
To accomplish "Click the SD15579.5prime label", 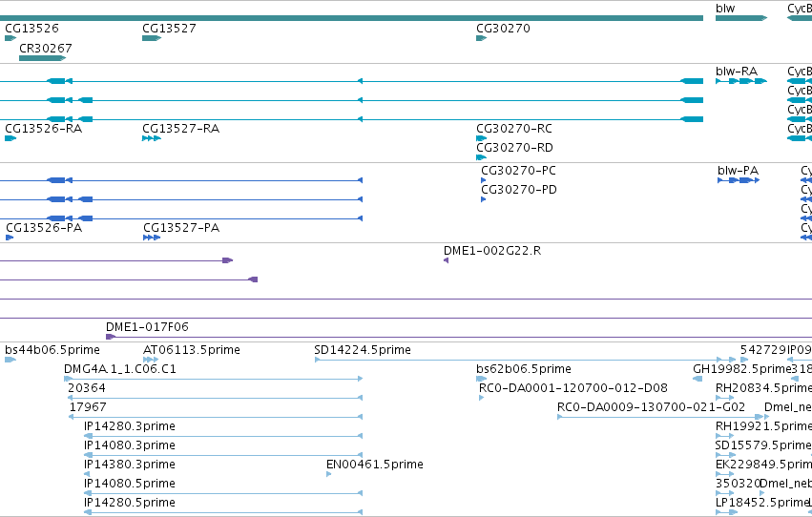I will click(x=764, y=445).
